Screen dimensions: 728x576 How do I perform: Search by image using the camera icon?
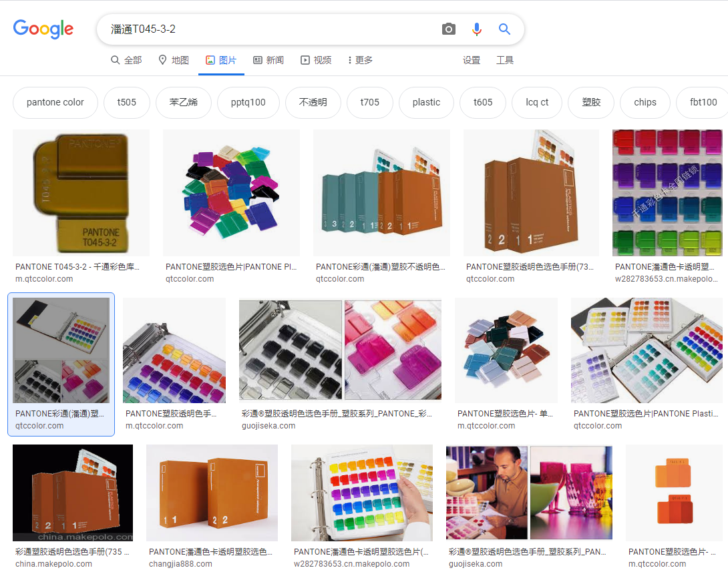[x=448, y=28]
